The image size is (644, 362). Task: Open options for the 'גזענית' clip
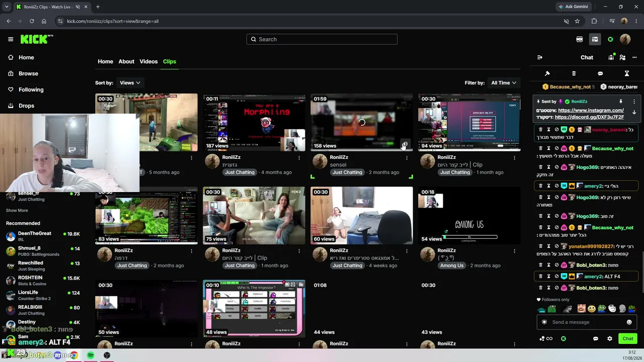click(299, 157)
